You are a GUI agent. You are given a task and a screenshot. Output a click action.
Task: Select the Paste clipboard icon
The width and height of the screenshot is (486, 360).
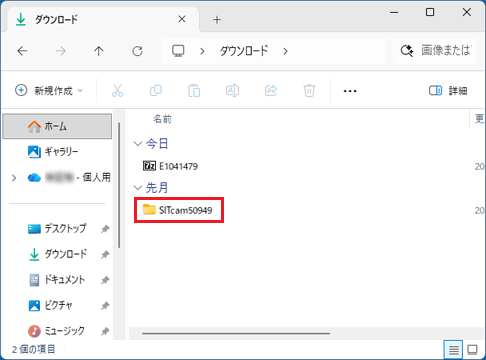(x=194, y=90)
